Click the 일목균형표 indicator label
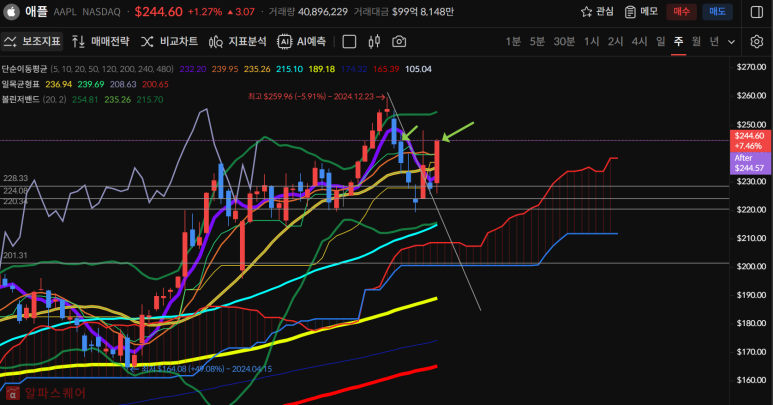773x405 pixels. 20,84
